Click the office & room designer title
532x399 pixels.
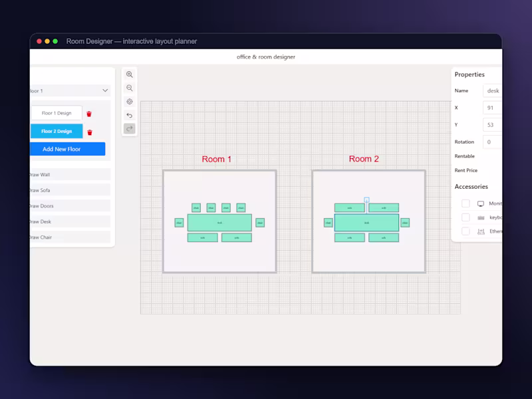coord(265,57)
